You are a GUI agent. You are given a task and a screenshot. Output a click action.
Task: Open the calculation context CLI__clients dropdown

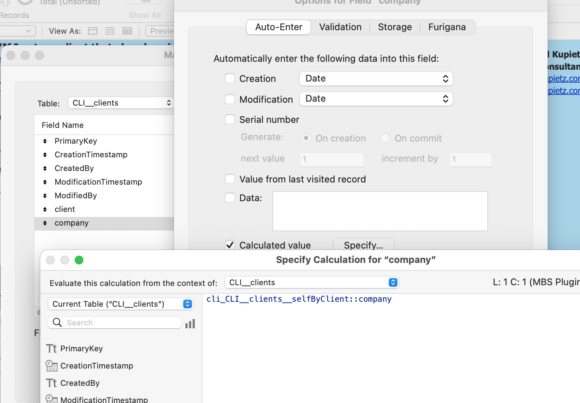coord(311,282)
